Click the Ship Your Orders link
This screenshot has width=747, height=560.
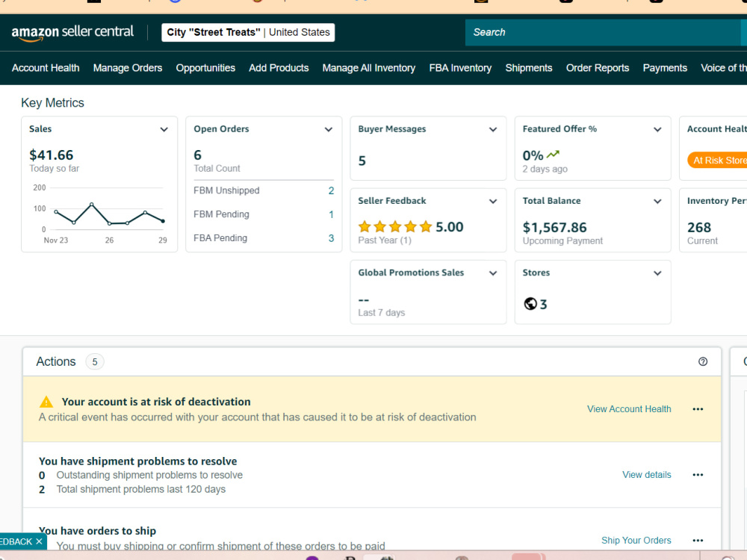[636, 541]
